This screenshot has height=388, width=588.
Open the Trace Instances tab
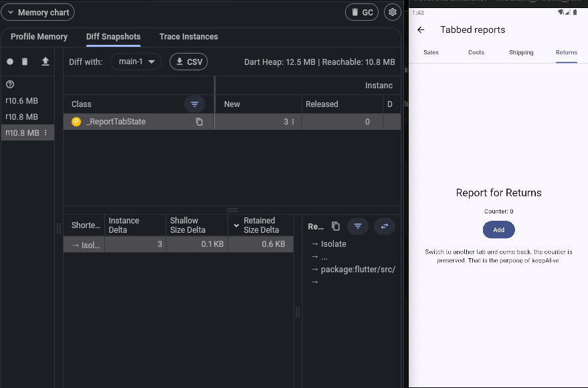pos(189,37)
